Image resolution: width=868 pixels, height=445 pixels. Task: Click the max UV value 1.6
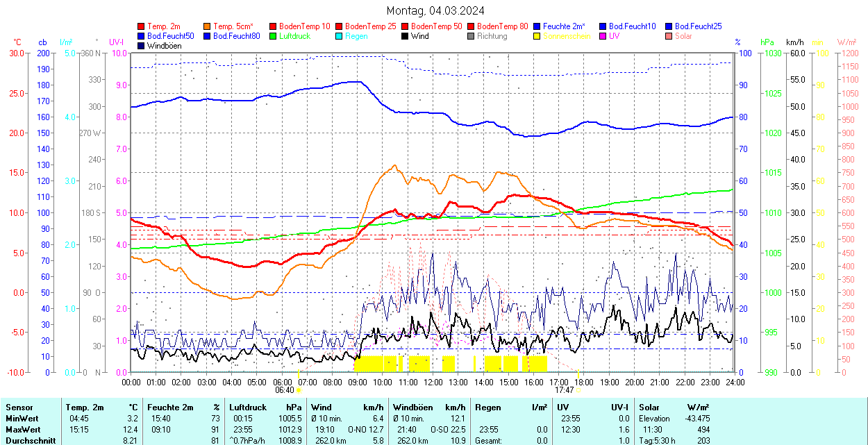[624, 430]
